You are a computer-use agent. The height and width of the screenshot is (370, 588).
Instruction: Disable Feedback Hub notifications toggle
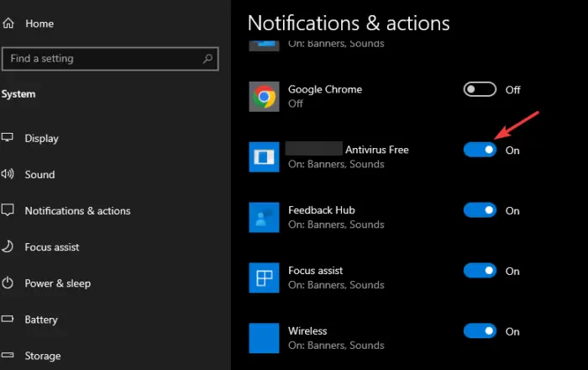480,210
